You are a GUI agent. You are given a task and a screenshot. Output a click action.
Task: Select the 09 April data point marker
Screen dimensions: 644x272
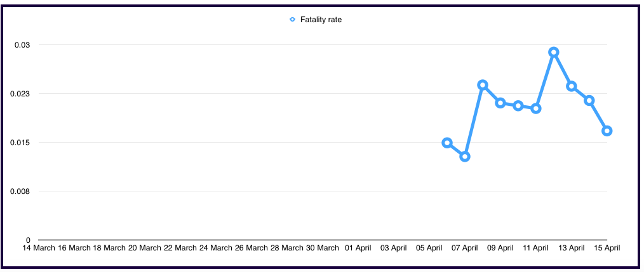500,103
